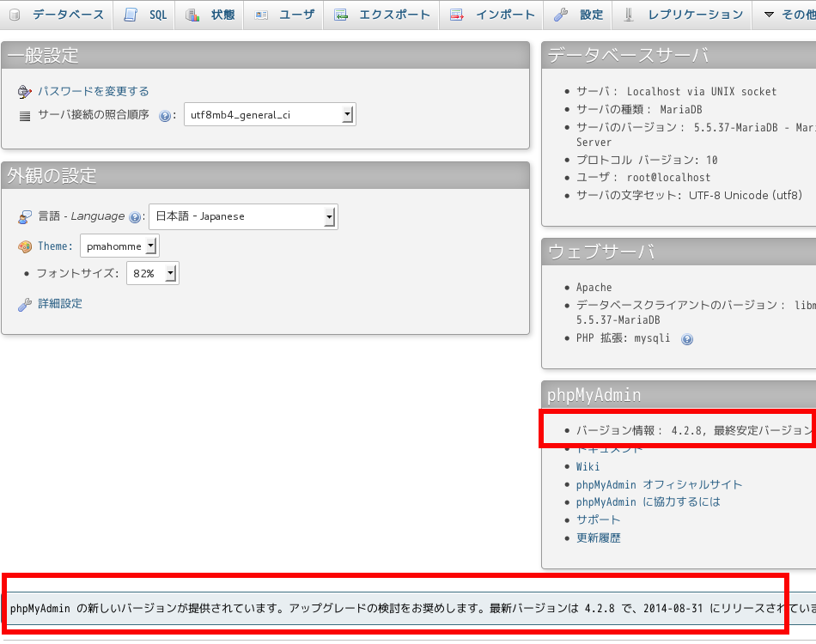
Task: Click the エクスポート tab icon
Action: pyautogui.click(x=341, y=15)
